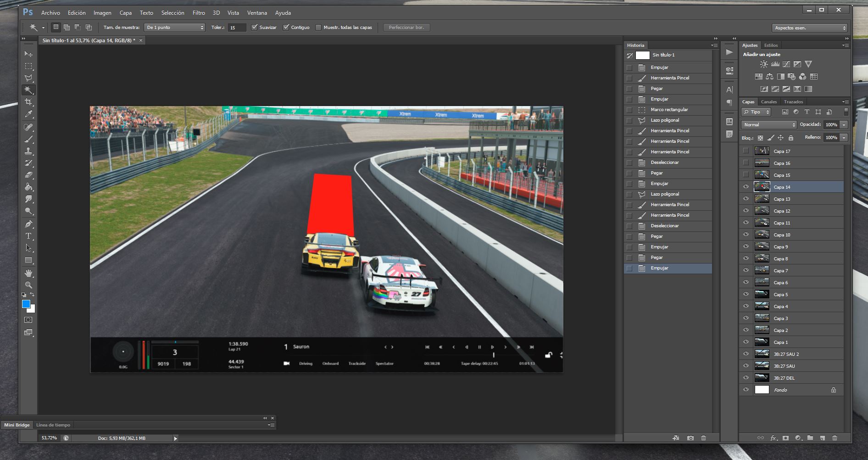This screenshot has width=868, height=460.
Task: Open Aspectos esen. workspace dropdown
Action: (x=810, y=28)
